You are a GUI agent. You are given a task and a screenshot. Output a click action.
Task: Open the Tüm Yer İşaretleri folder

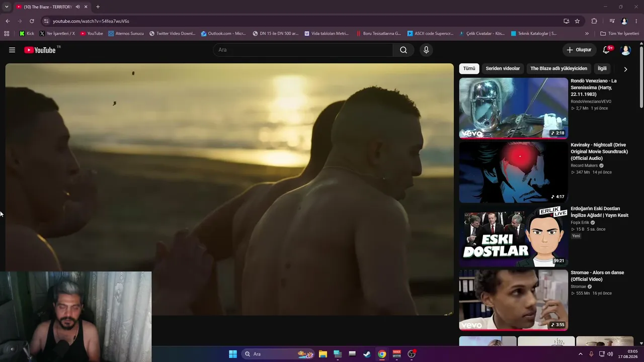[x=619, y=34]
